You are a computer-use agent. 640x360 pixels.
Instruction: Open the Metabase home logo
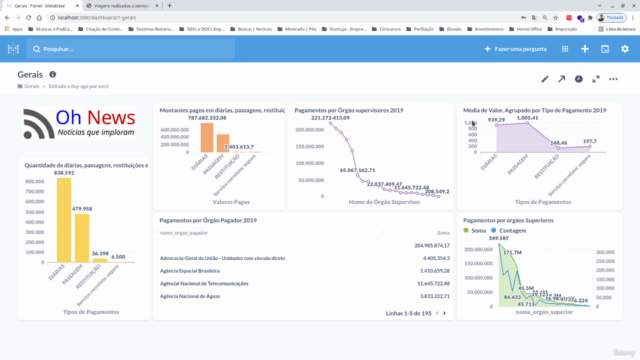pyautogui.click(x=13, y=49)
